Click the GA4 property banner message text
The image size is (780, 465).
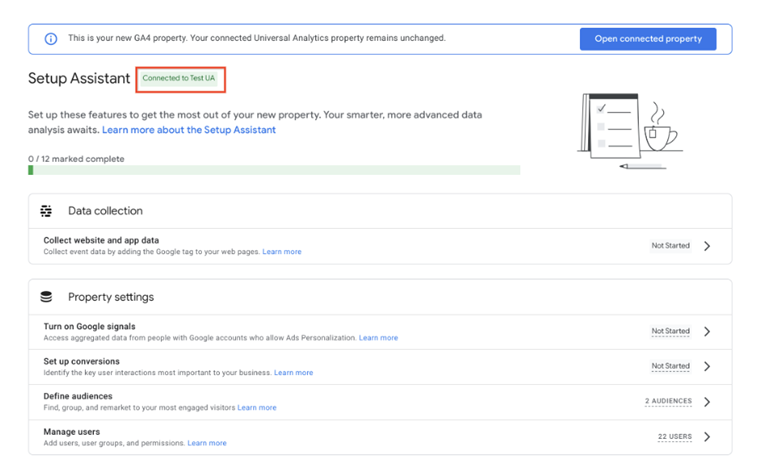click(257, 38)
